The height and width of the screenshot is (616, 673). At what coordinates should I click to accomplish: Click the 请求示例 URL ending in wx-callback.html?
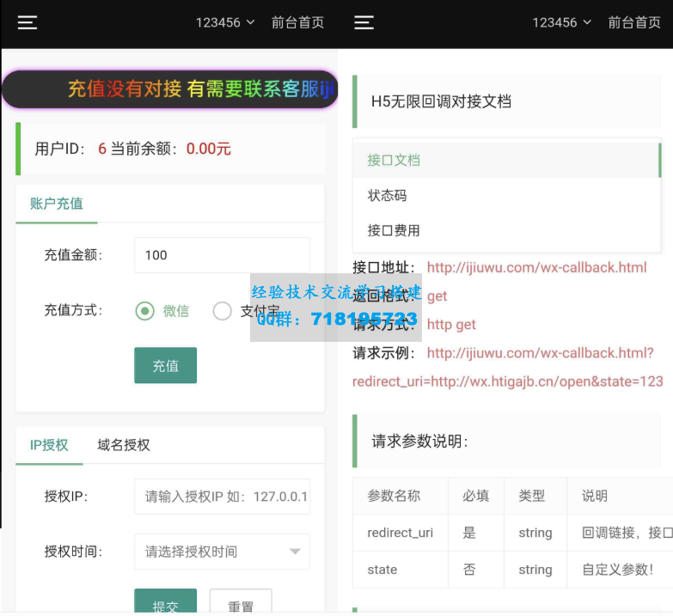540,353
